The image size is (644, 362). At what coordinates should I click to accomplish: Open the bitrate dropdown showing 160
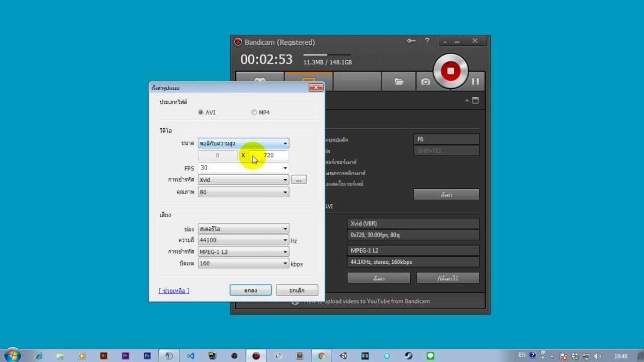pyautogui.click(x=244, y=263)
